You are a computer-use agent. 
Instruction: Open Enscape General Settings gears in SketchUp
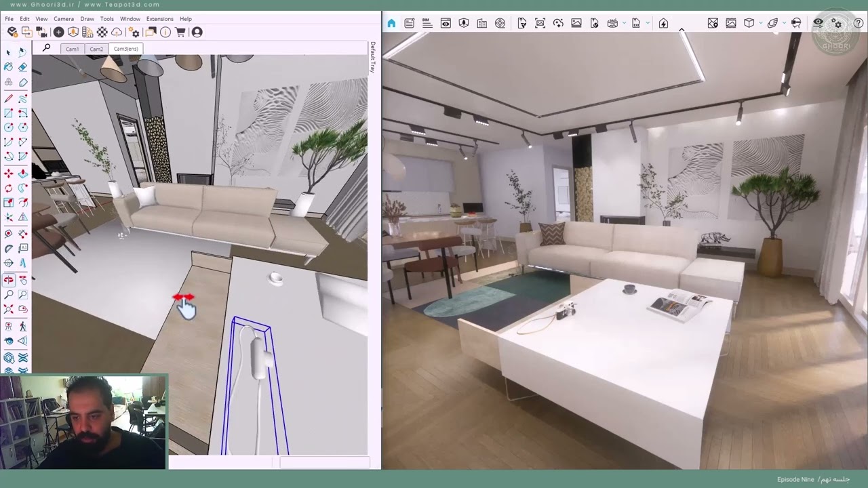coord(134,32)
